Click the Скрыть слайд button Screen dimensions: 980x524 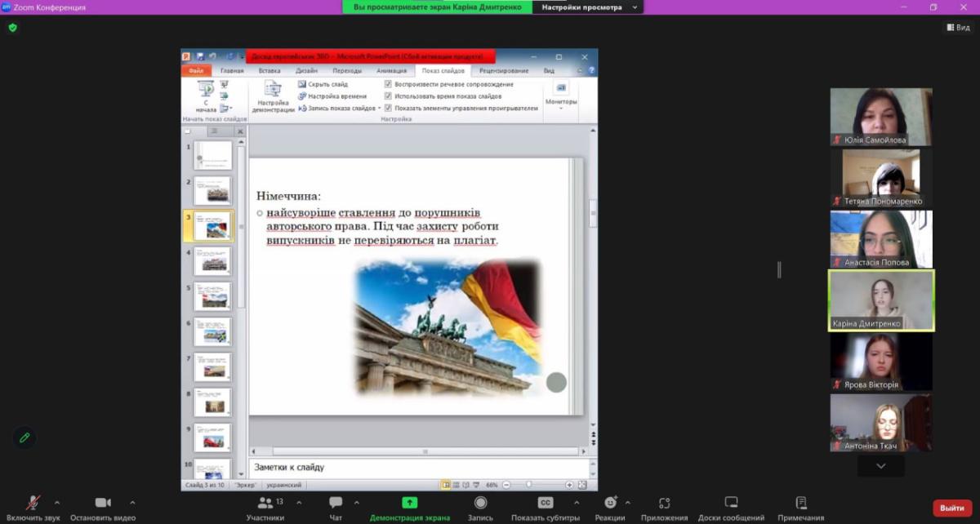(323, 84)
